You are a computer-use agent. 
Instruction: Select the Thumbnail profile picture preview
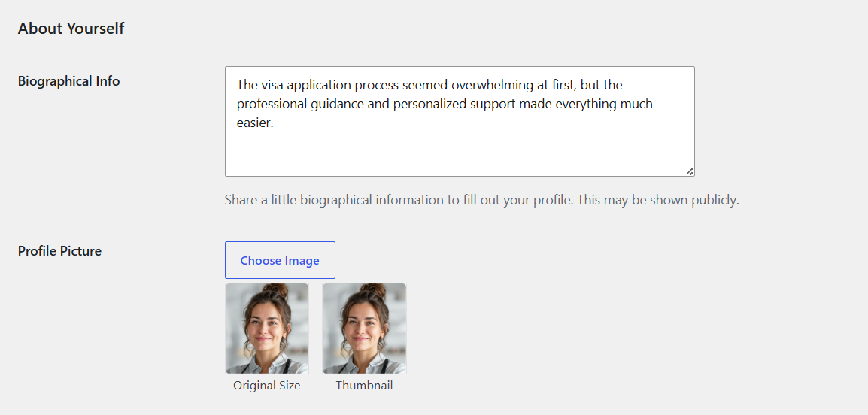364,329
